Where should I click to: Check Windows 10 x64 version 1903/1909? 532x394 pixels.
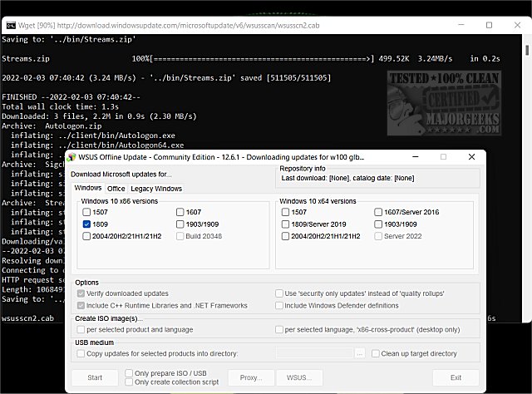click(378, 224)
